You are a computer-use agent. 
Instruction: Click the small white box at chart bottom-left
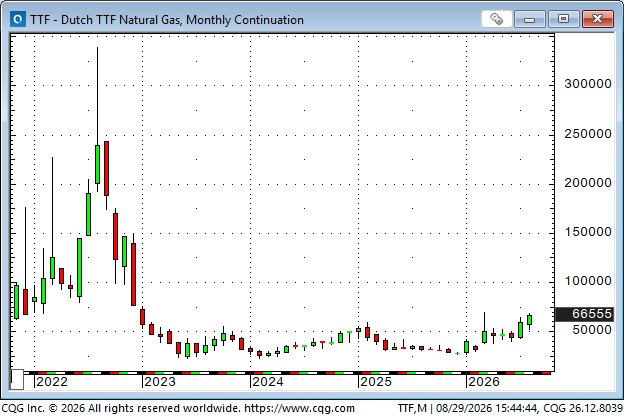[17, 380]
